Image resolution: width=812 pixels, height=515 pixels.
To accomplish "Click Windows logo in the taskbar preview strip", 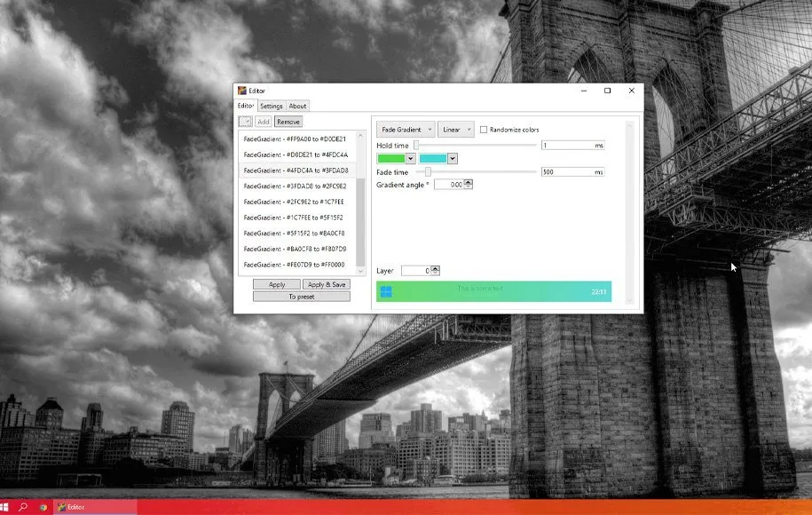I will (386, 291).
